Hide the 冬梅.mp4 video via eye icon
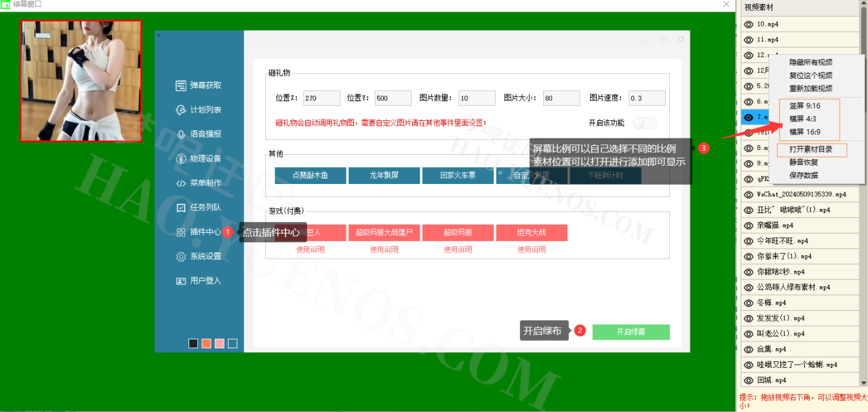The height and width of the screenshot is (412, 868). [749, 303]
